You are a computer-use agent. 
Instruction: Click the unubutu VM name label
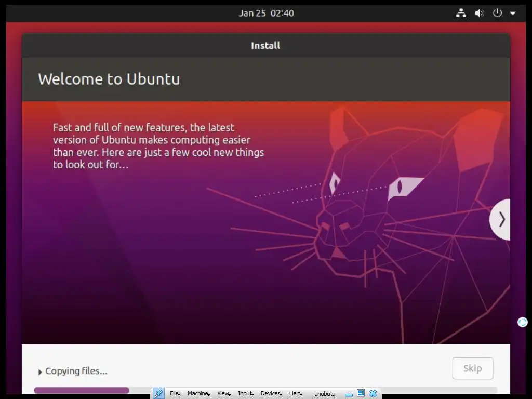pos(325,394)
